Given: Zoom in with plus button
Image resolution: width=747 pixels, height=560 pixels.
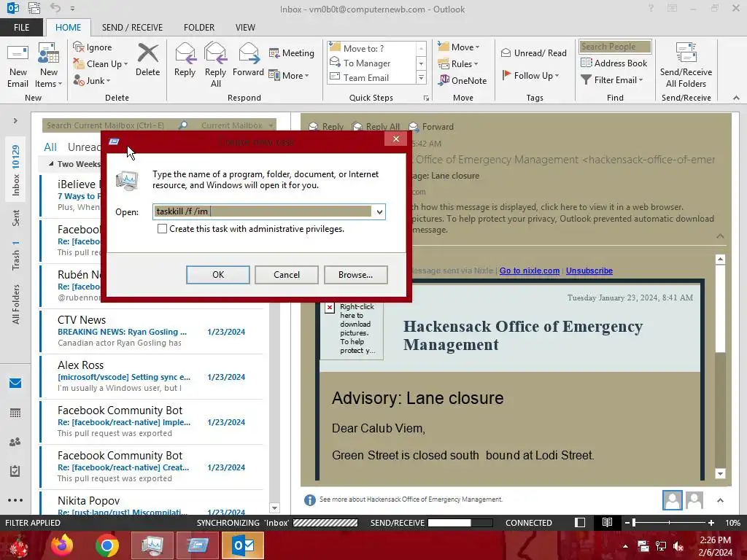Looking at the screenshot, I should click(x=711, y=522).
